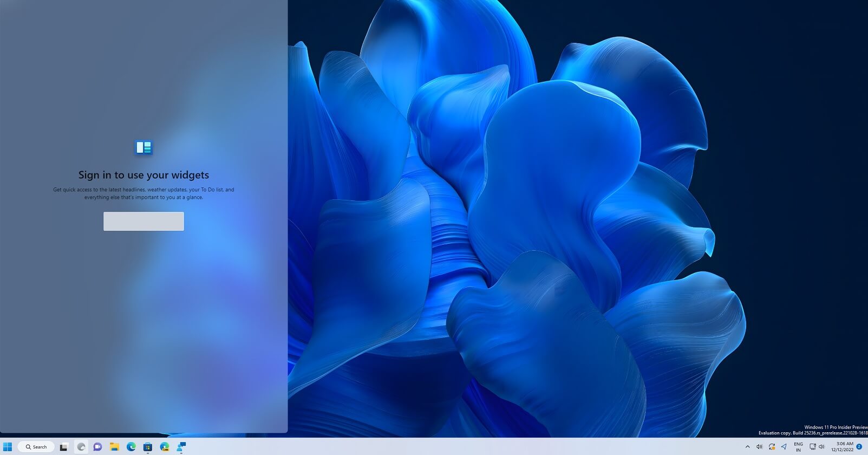This screenshot has height=455, width=868.
Task: Click the Widgets logo icon
Action: pyautogui.click(x=143, y=147)
